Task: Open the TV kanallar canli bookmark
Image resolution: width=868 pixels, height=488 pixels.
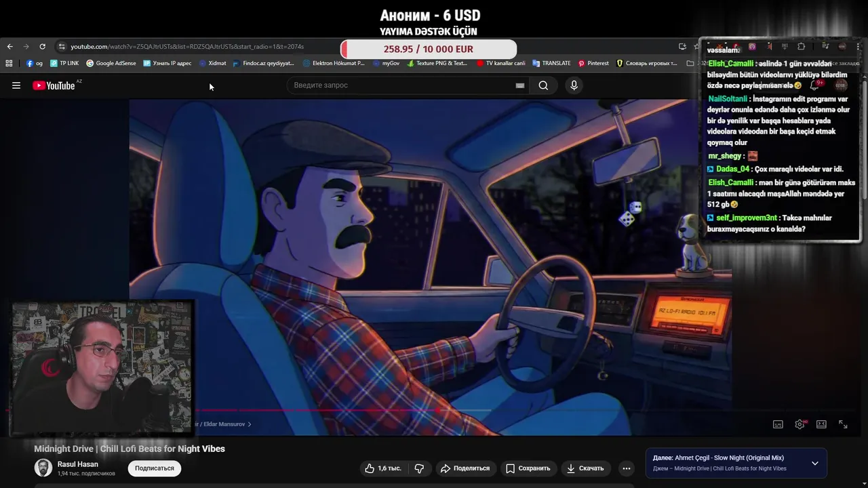Action: coord(500,63)
